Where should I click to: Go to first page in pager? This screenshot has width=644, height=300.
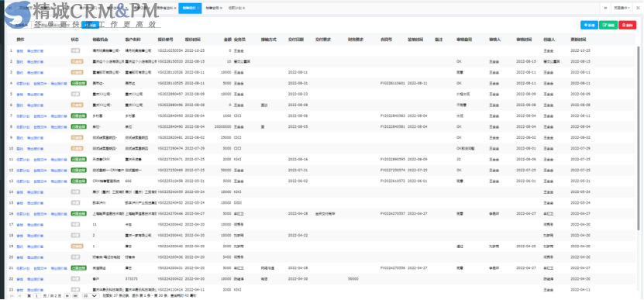pyautogui.click(x=11, y=295)
